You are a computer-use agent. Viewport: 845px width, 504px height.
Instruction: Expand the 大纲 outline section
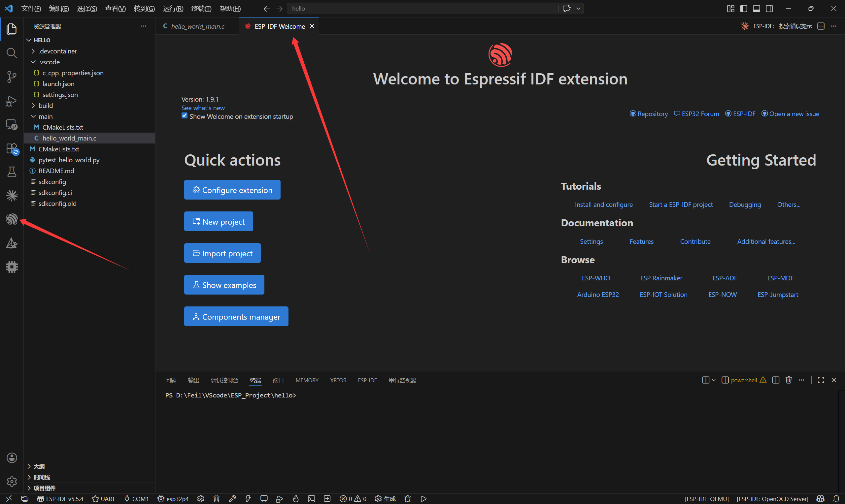(90, 466)
